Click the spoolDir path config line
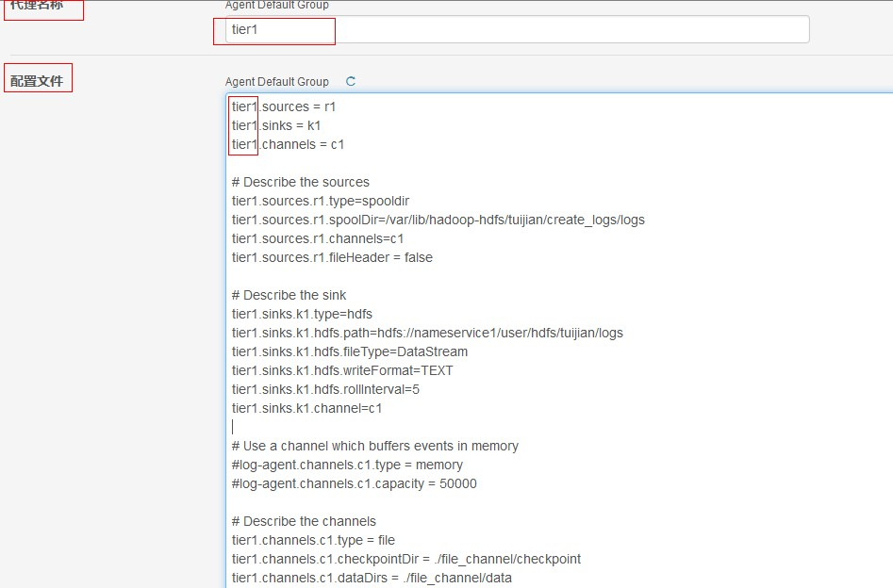Image resolution: width=893 pixels, height=588 pixels. coord(438,220)
